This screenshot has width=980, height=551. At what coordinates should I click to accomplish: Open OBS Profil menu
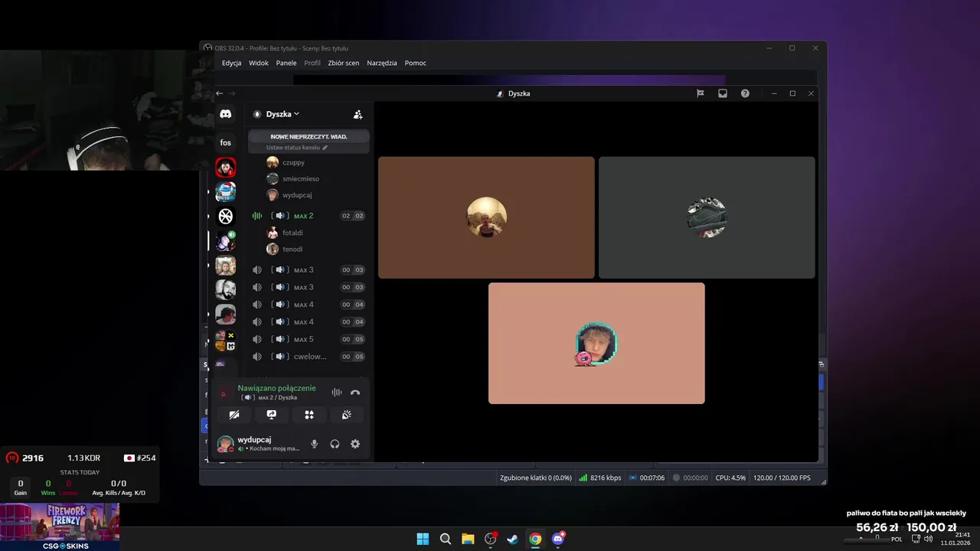pyautogui.click(x=312, y=63)
